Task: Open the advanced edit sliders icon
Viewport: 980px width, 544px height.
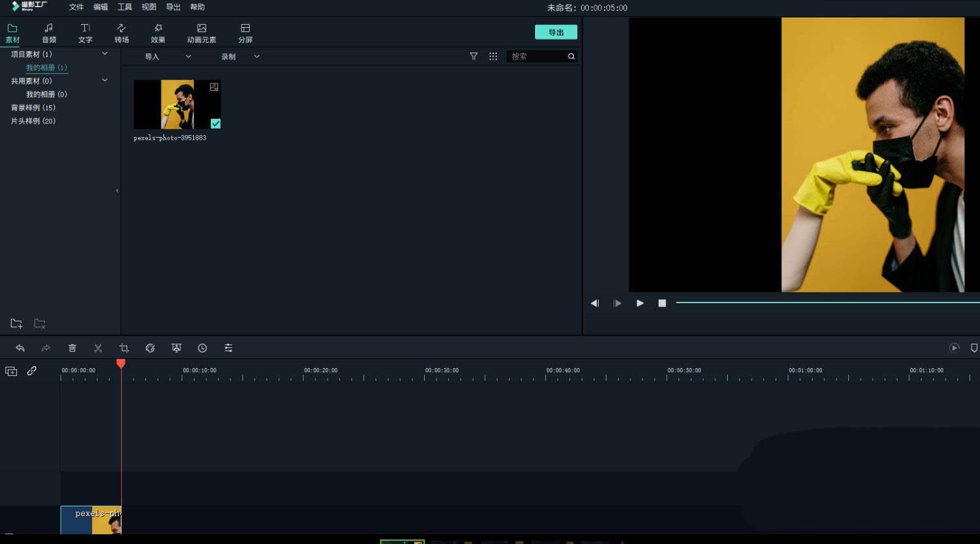Action: point(228,348)
